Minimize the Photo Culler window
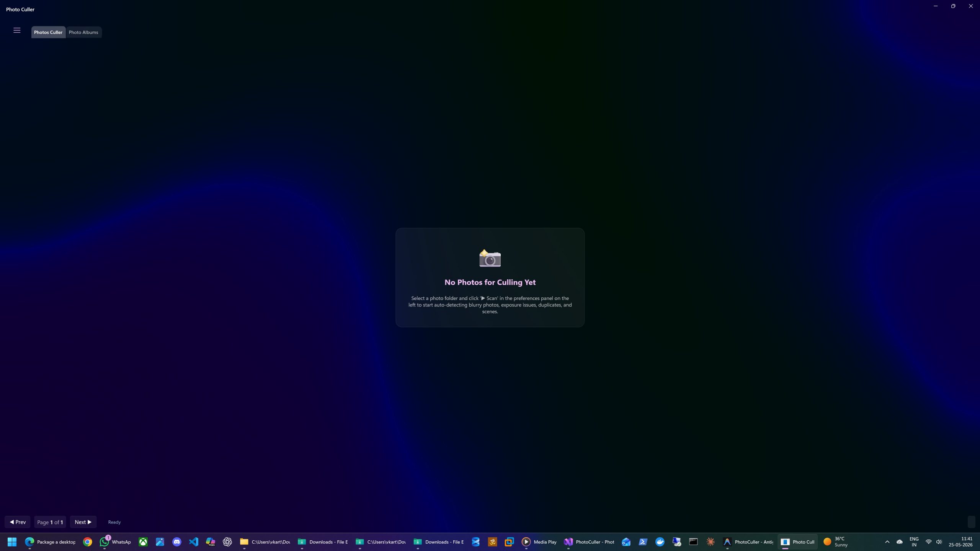The image size is (980, 551). tap(936, 6)
